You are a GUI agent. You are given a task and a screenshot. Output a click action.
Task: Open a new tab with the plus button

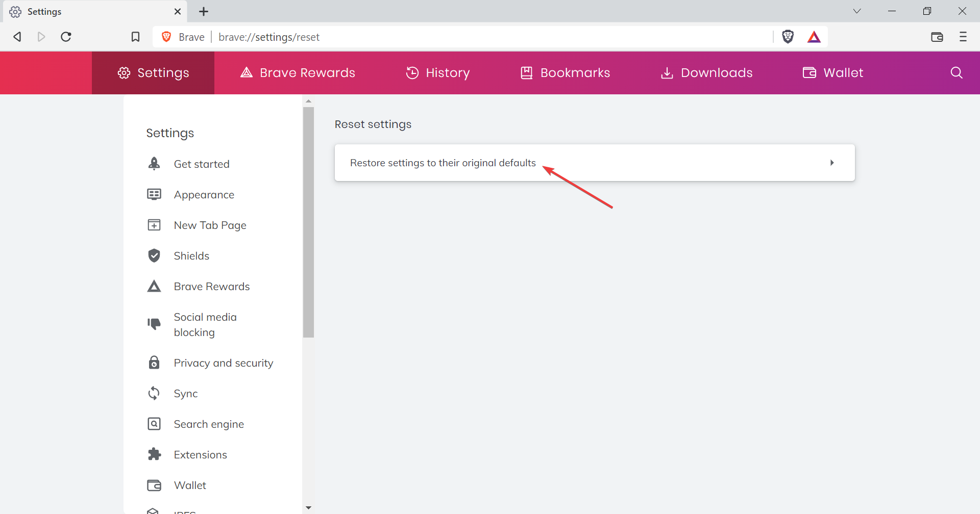[x=204, y=11]
